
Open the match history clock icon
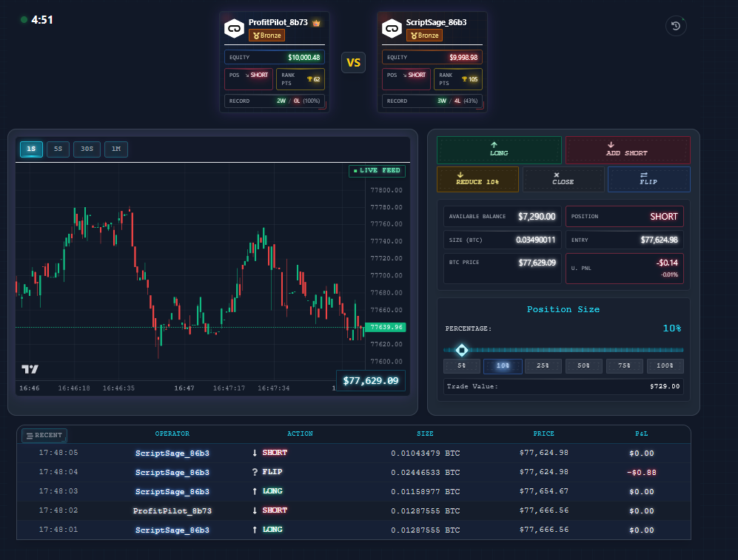point(676,26)
